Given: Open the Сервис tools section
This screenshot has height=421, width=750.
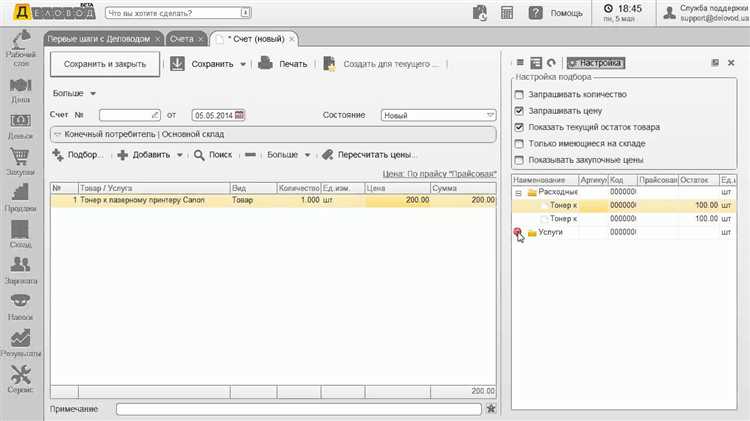Looking at the screenshot, I should pos(20,378).
